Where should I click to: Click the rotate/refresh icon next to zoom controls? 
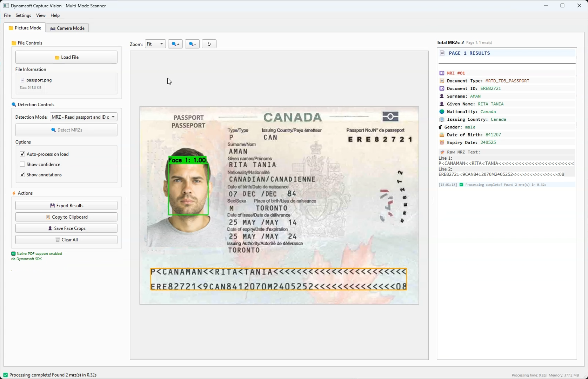(209, 44)
